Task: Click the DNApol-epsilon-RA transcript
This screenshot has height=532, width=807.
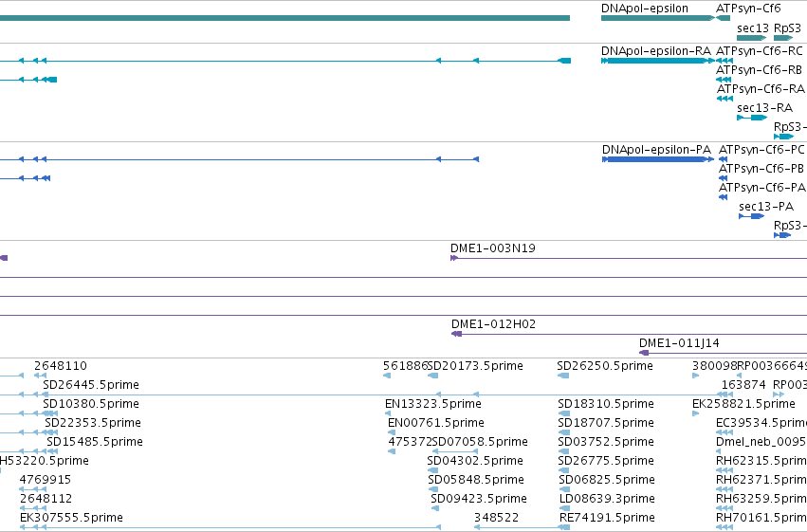Action: 658,61
